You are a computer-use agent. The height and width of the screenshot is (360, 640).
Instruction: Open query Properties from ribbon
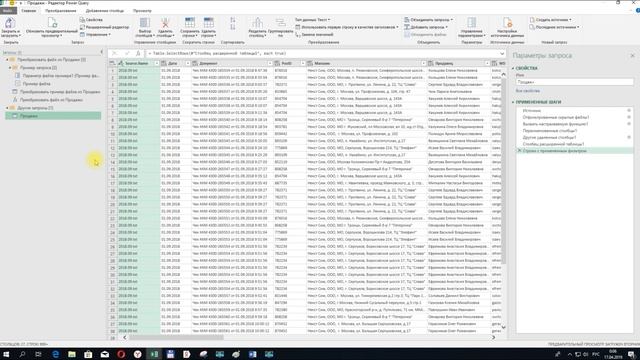pyautogui.click(x=91, y=20)
